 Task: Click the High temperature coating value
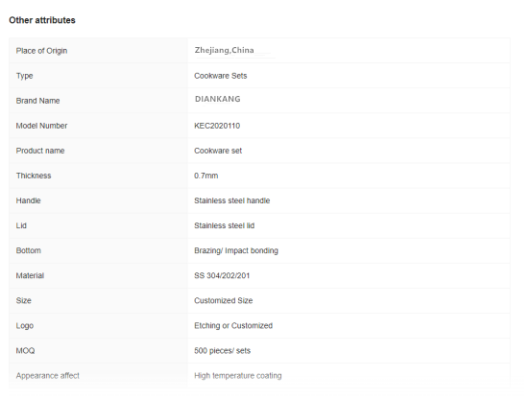pos(238,376)
